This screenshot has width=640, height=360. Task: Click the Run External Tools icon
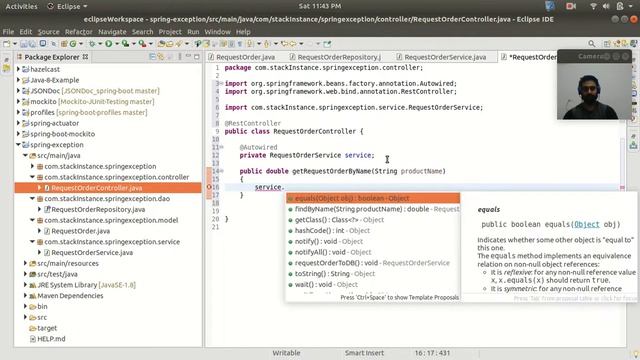(142, 44)
